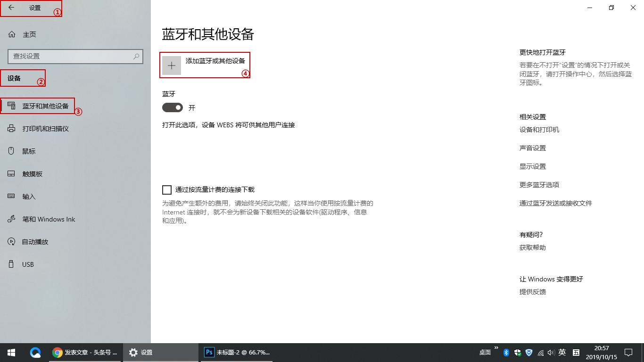
Task: Enable 通过按流量计费的连接下载 checkbox
Action: 166,189
